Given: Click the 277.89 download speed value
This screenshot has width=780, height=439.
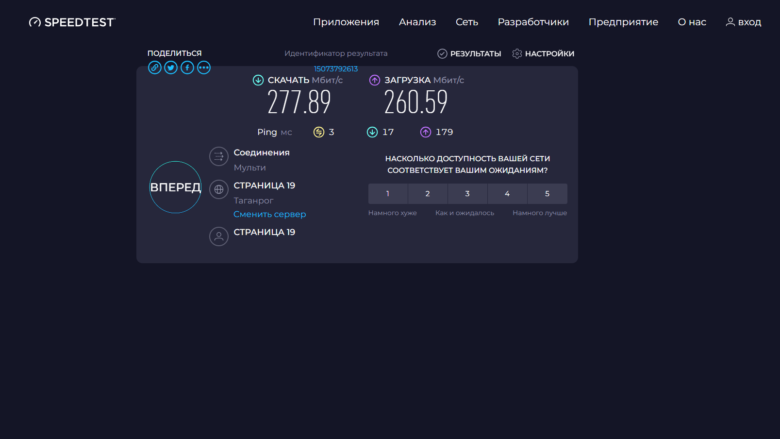Looking at the screenshot, I should [299, 102].
